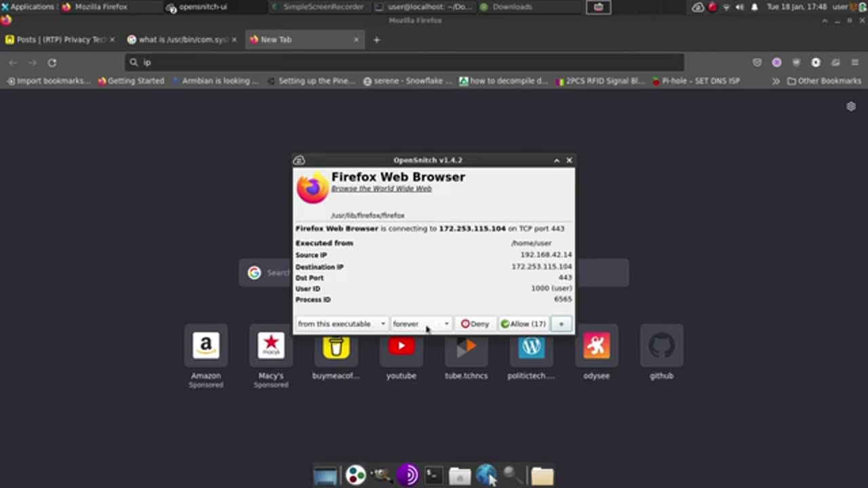Open new tab personalize gear icon
This screenshot has width=868, height=488.
[x=851, y=106]
